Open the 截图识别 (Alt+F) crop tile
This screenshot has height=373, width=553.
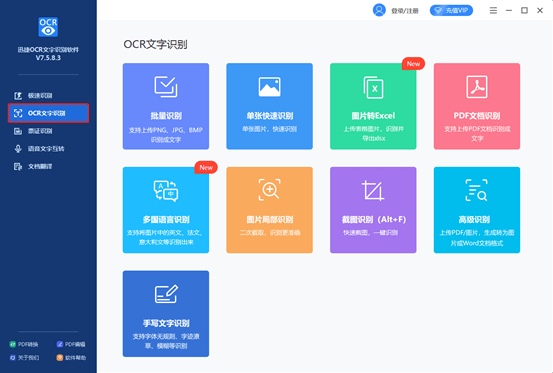pyautogui.click(x=373, y=210)
